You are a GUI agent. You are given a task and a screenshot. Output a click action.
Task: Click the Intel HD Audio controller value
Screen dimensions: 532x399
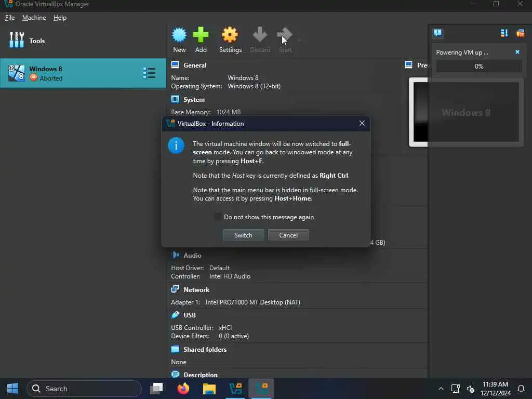(230, 276)
